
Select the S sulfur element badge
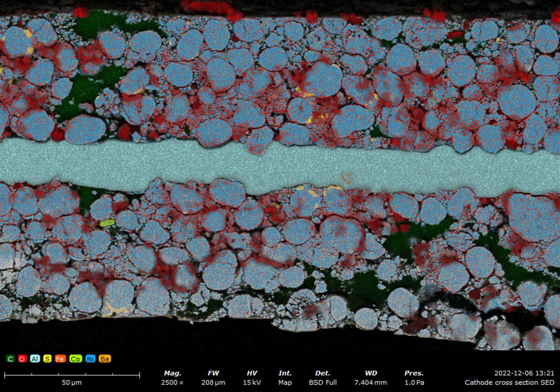(47, 359)
